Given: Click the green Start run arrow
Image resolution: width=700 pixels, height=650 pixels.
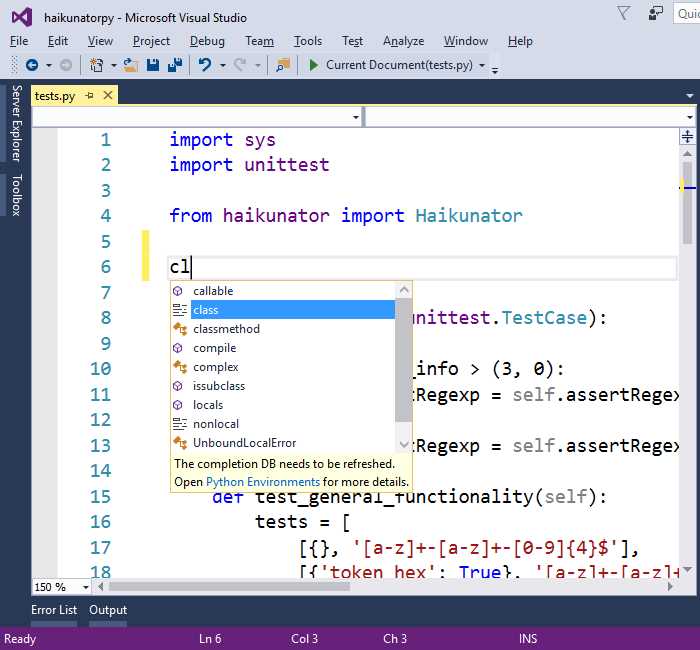Looking at the screenshot, I should click(x=313, y=65).
